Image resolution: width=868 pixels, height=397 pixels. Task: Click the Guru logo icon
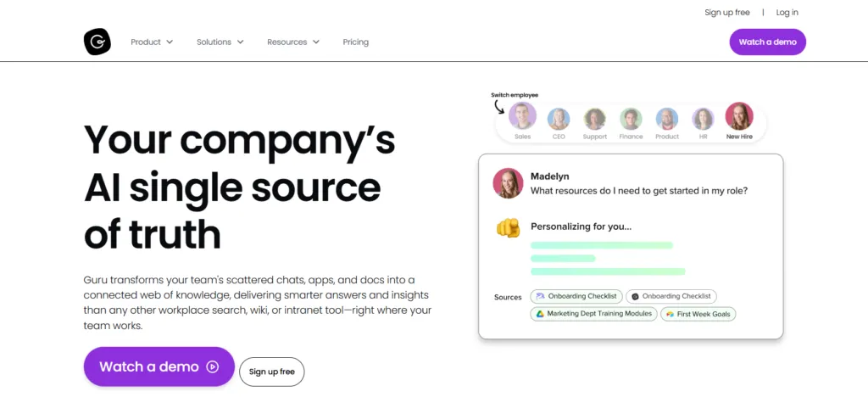pyautogui.click(x=97, y=42)
